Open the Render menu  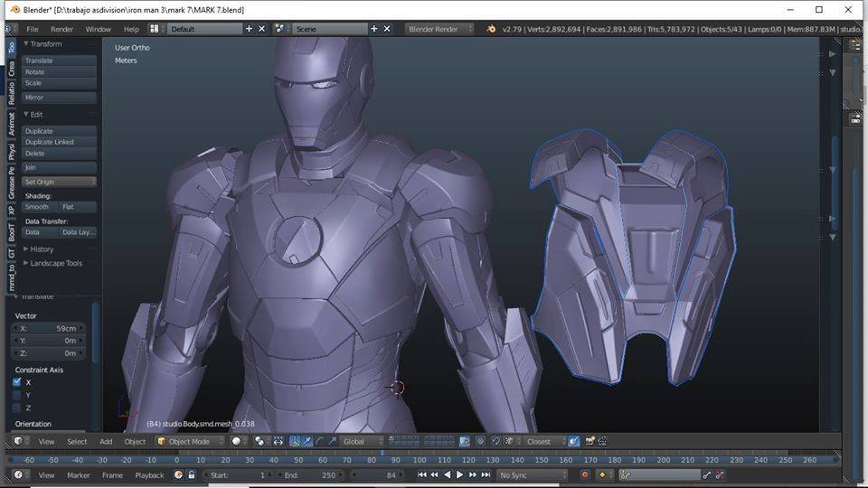[61, 29]
